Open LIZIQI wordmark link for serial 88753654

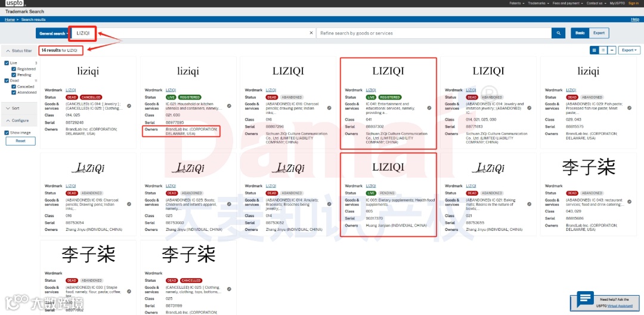pos(70,186)
